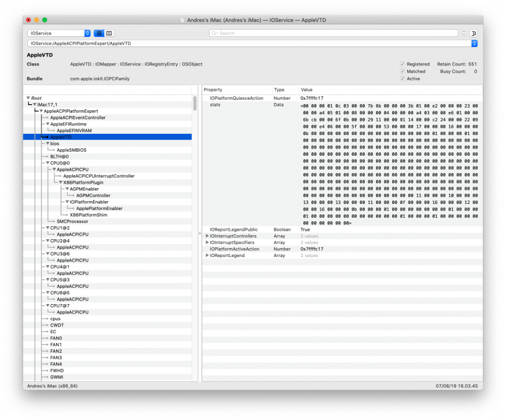Click the tree pane vertical scrollbar
This screenshot has height=420, width=506.
[195, 103]
